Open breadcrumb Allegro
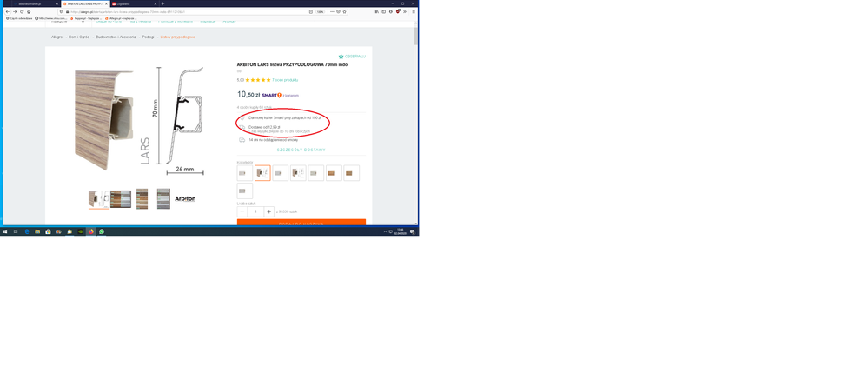 pyautogui.click(x=56, y=37)
